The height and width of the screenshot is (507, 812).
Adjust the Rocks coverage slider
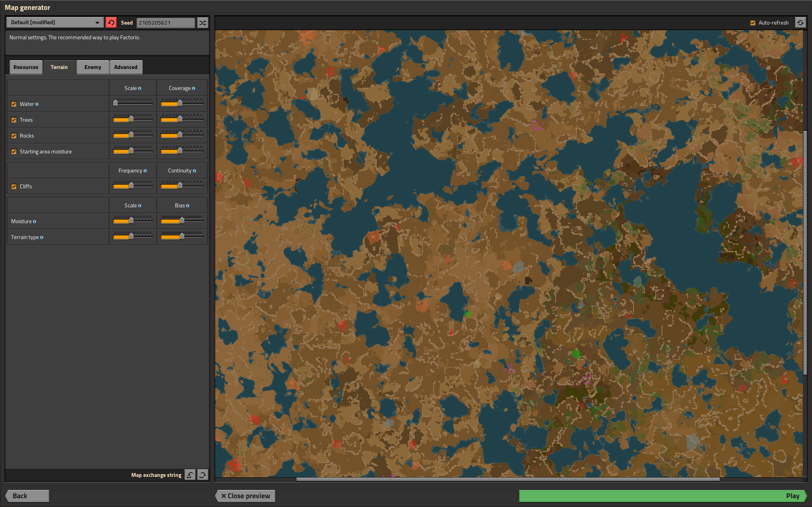pyautogui.click(x=182, y=135)
